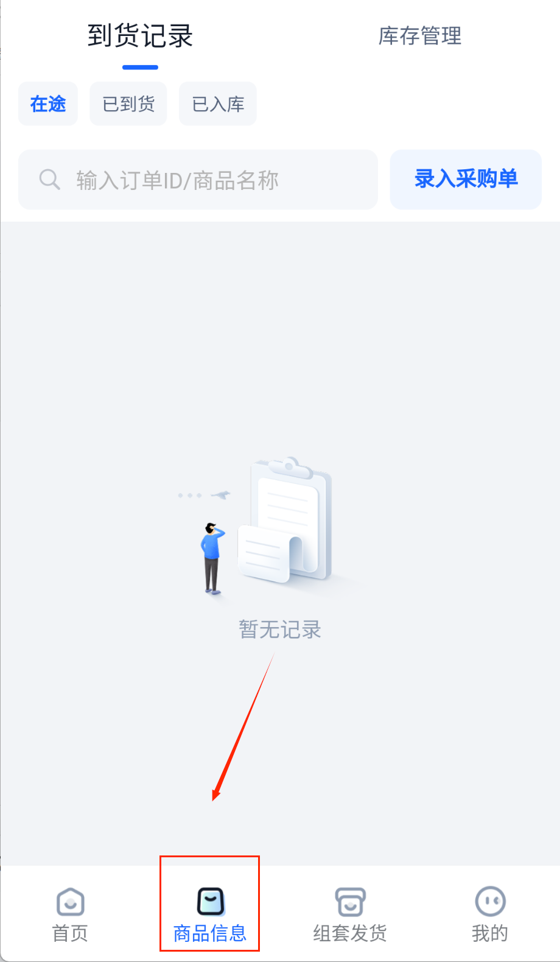The height and width of the screenshot is (962, 560).
Task: Open the 首页 home icon
Action: coord(71,901)
